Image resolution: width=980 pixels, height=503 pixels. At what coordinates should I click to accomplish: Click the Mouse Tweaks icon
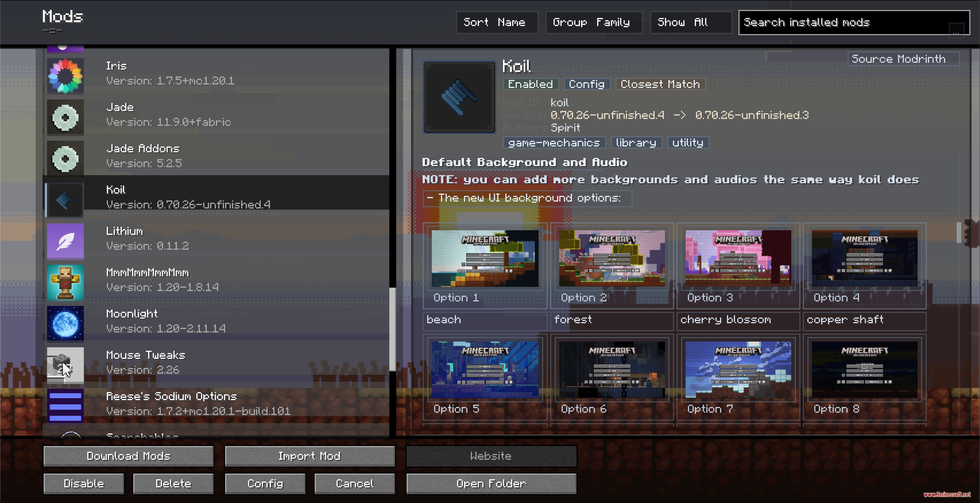coord(65,365)
